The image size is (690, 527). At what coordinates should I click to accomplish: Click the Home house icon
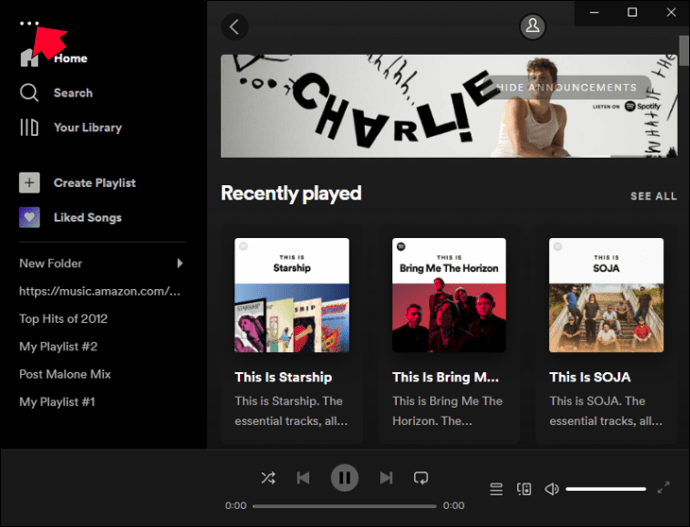[29, 58]
